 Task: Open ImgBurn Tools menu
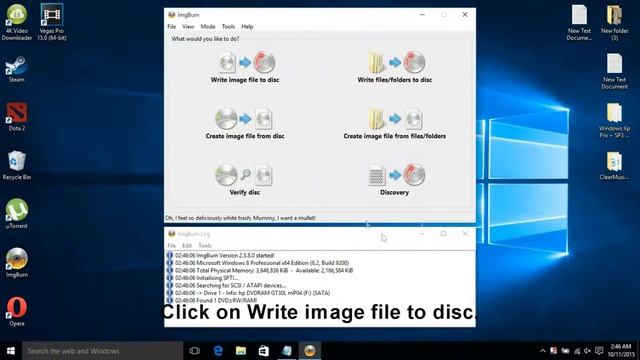coord(228,27)
